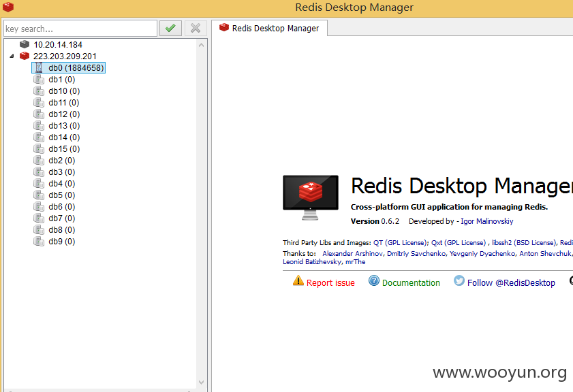
Task: Select the db4 (0) label
Action: click(62, 183)
